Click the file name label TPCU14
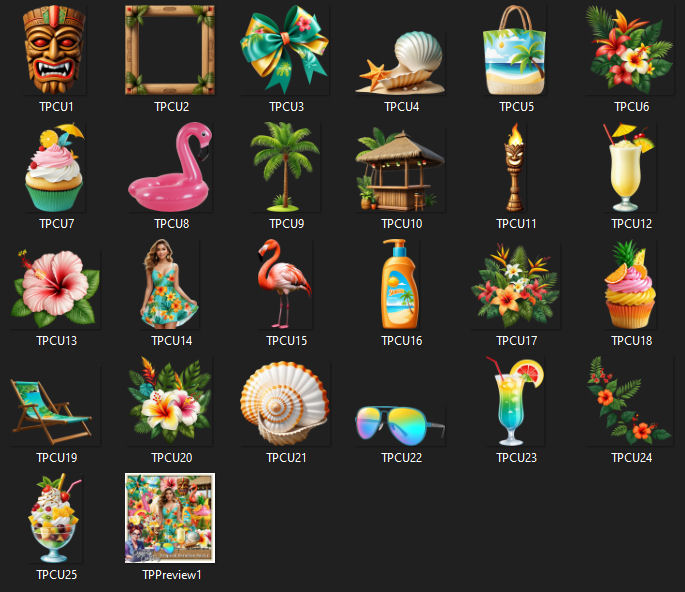The width and height of the screenshot is (685, 592). tap(172, 341)
